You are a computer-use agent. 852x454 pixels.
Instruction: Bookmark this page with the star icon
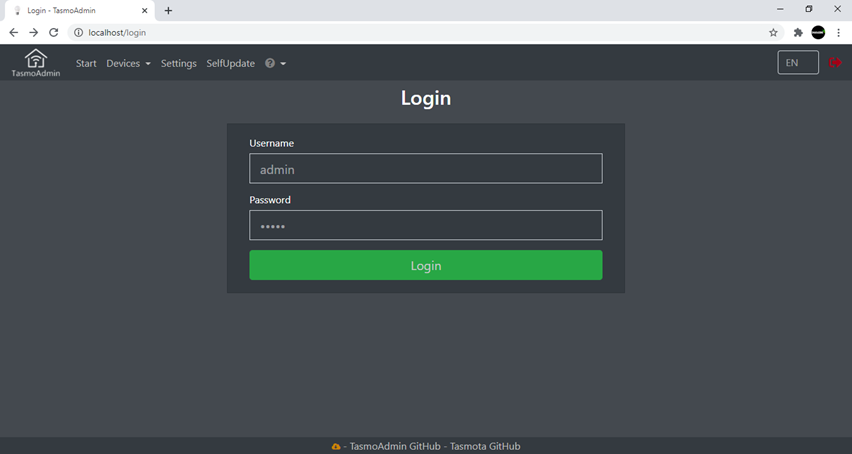[x=773, y=33]
